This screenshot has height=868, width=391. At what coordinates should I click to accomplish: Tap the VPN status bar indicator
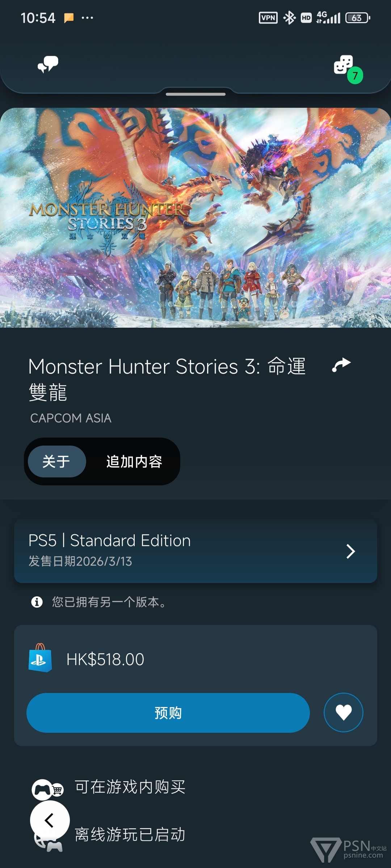pos(268,18)
